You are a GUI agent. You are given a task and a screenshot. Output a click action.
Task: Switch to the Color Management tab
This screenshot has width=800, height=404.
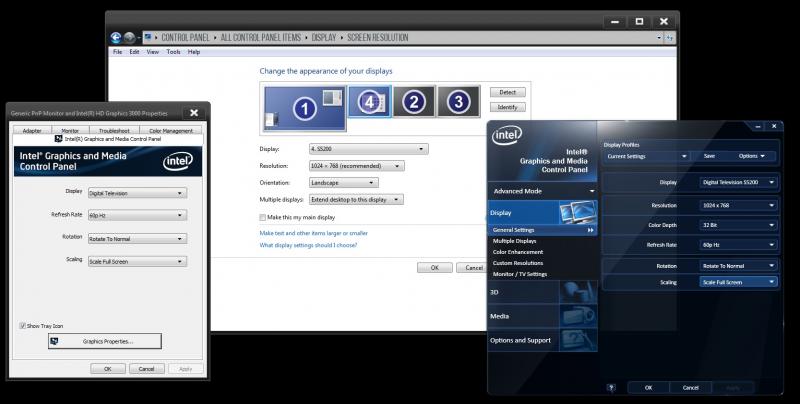171,131
